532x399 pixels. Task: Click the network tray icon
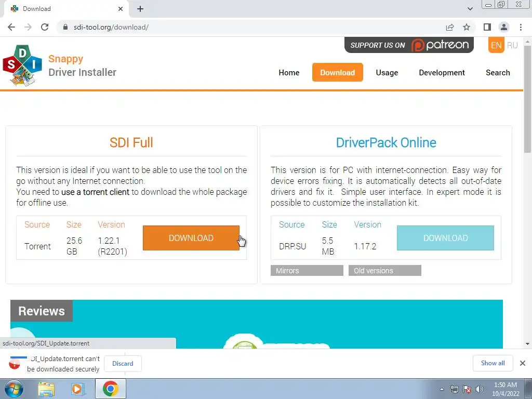454,389
